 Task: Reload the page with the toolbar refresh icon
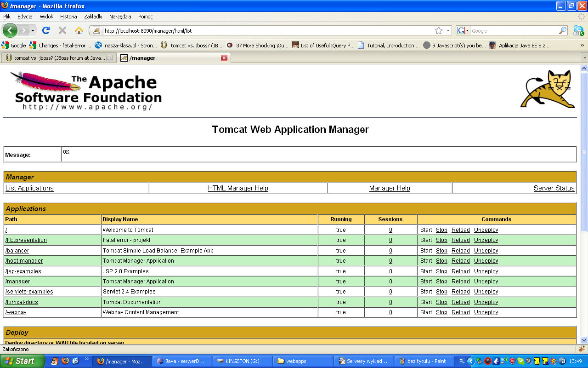coord(46,30)
